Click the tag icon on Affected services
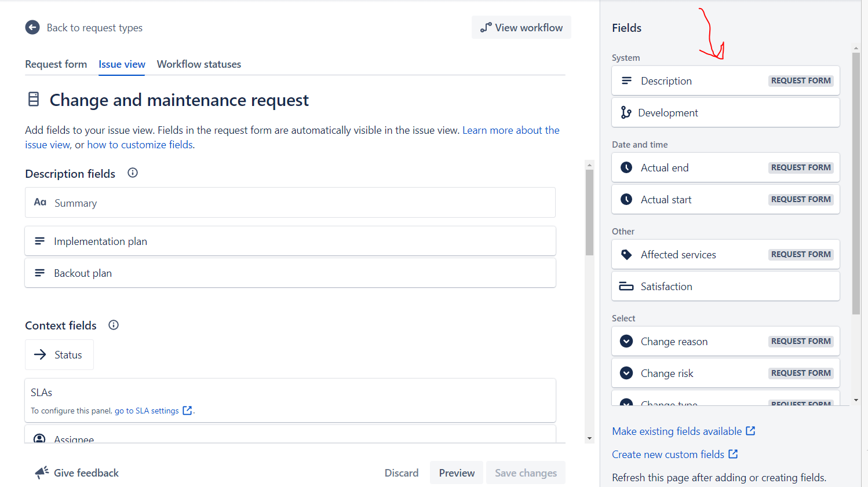The width and height of the screenshot is (868, 487). pyautogui.click(x=626, y=254)
